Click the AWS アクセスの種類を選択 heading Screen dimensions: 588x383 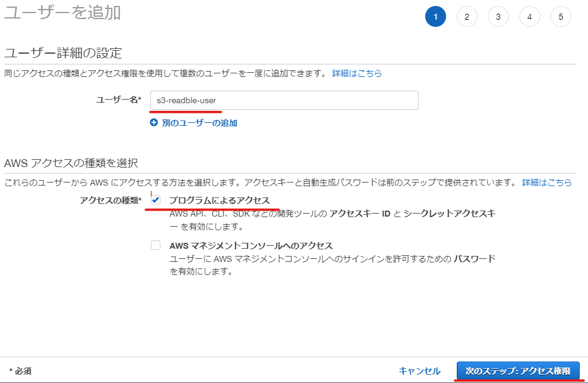click(x=71, y=163)
